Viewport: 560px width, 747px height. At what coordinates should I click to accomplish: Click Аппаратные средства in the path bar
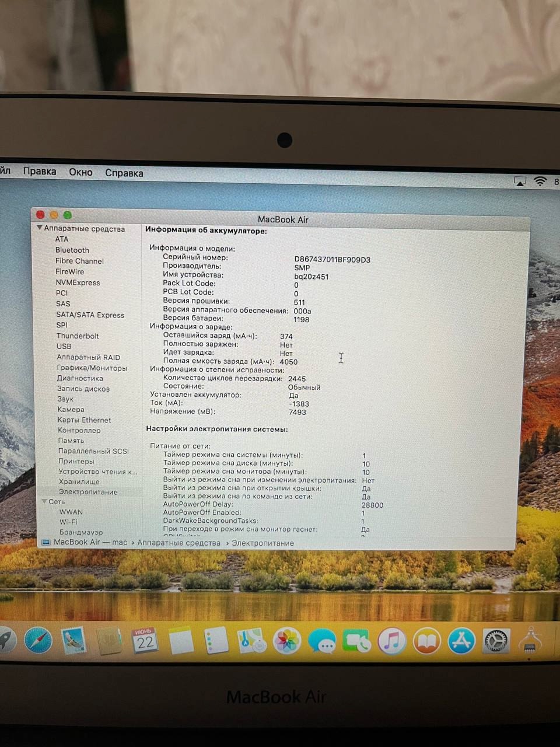coord(179,543)
